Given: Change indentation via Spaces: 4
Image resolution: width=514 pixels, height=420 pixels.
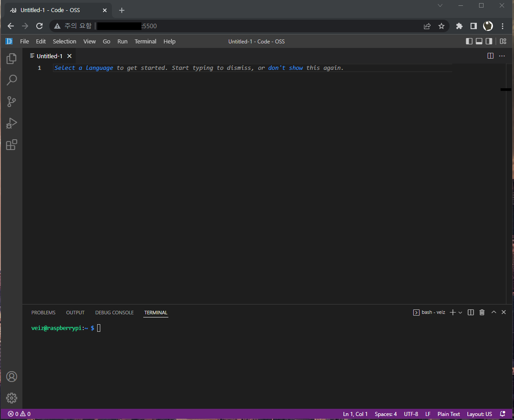Looking at the screenshot, I should (x=385, y=414).
